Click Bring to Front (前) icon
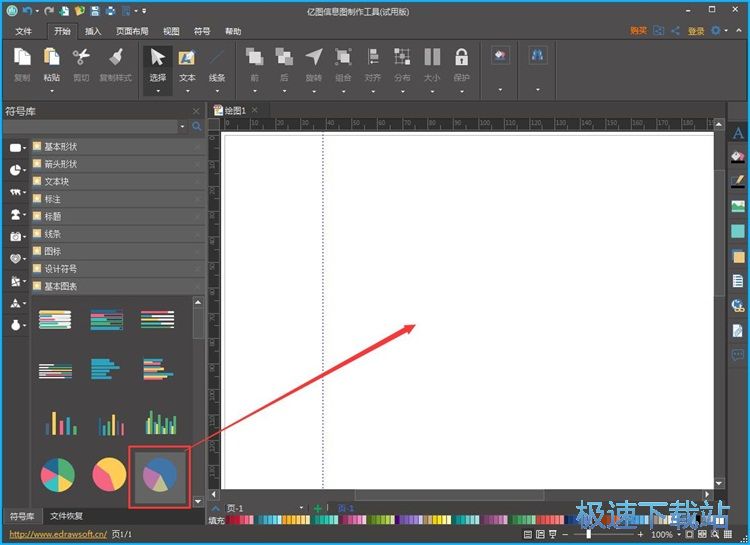Screen dimensions: 750x545 point(254,57)
